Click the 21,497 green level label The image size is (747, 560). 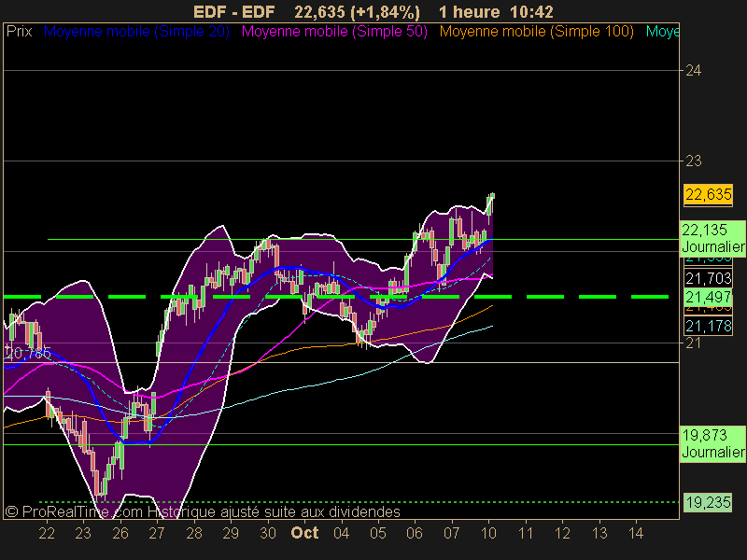[x=708, y=297]
